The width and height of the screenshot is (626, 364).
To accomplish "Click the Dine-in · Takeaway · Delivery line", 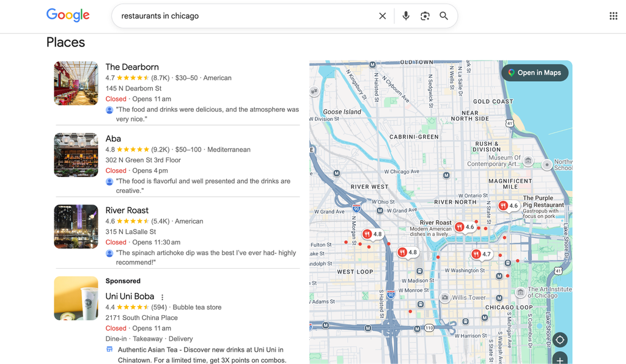I will [x=149, y=339].
